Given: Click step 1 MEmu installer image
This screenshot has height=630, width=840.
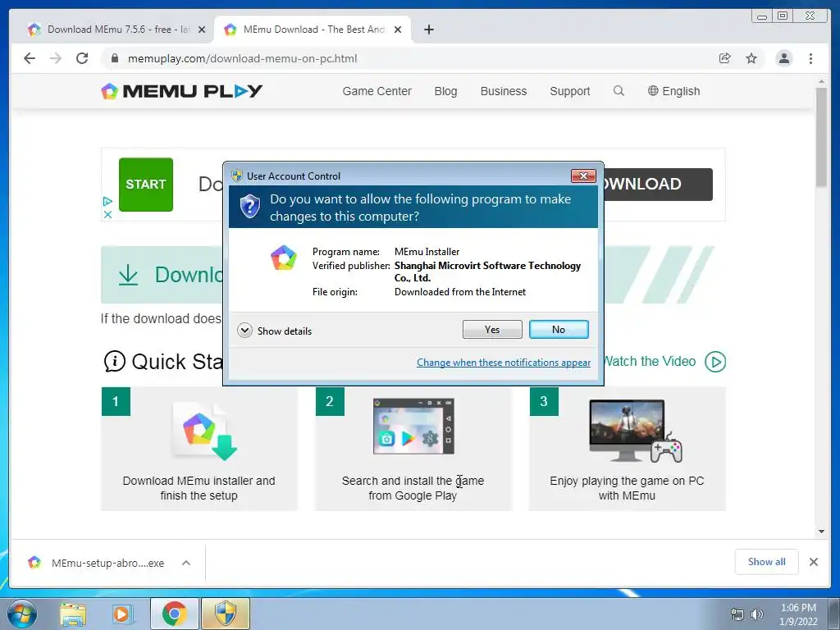Looking at the screenshot, I should click(205, 431).
